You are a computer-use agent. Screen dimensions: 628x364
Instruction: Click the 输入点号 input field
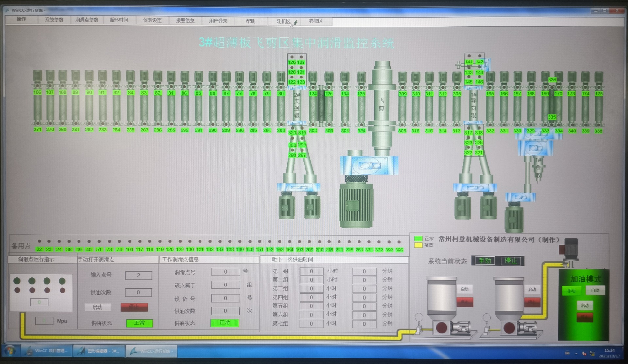[138, 275]
